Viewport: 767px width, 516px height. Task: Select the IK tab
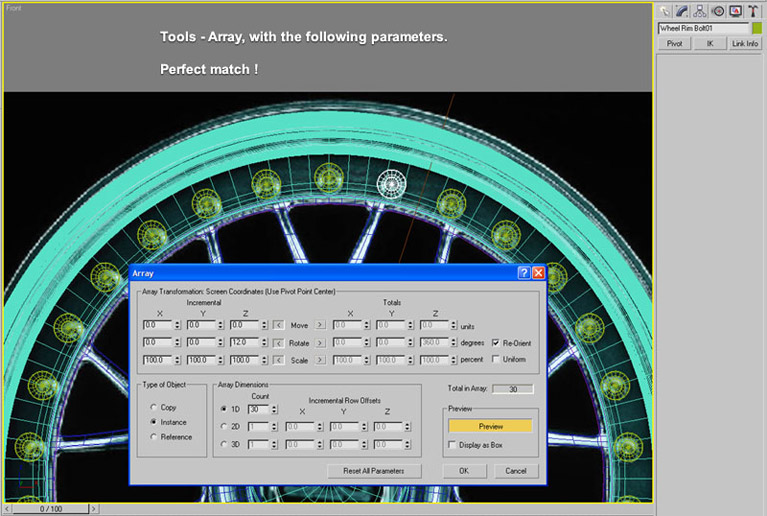(x=708, y=44)
